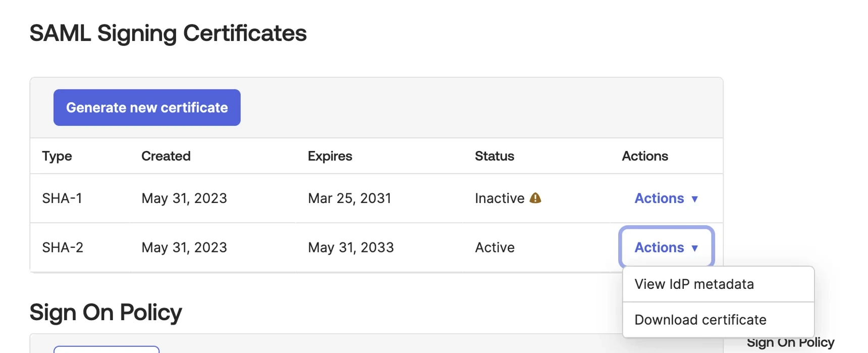Collapse the Actions dropdown for the SHA-2 certificate
868x353 pixels.
tap(666, 247)
